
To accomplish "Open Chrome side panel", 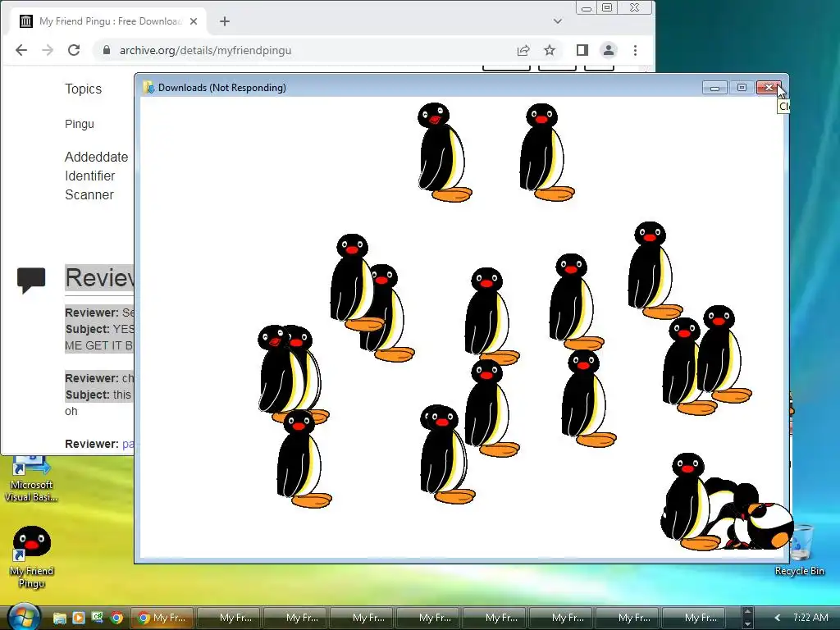I will (x=582, y=50).
